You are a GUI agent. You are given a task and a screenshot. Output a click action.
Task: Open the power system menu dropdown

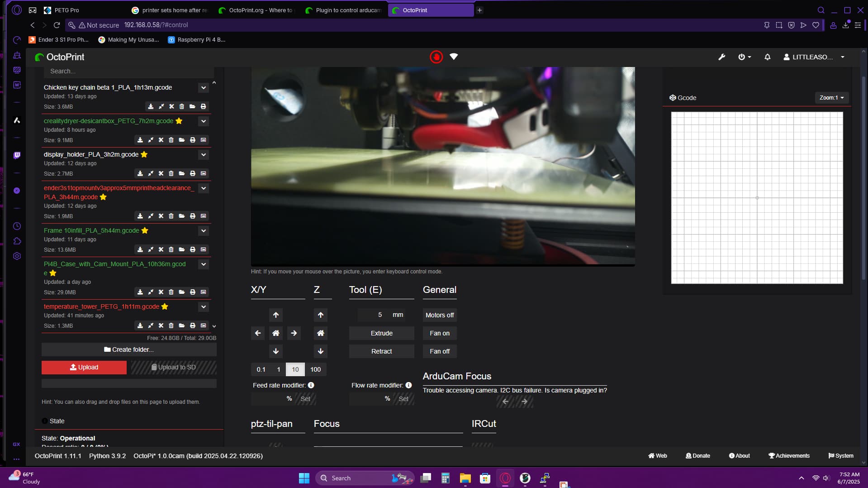(x=744, y=57)
